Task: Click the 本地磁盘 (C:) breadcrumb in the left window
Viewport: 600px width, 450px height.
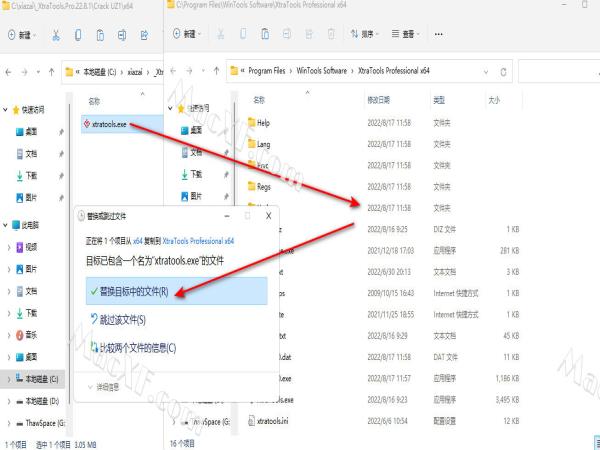Action: (x=100, y=72)
